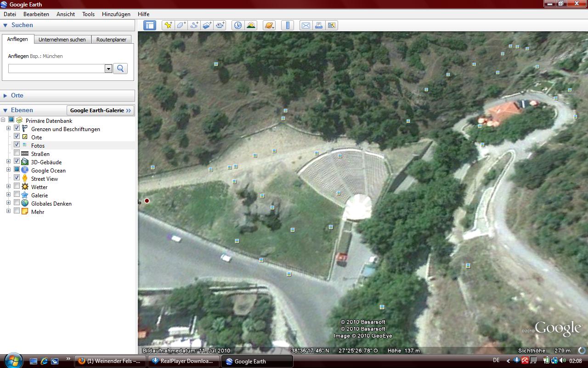This screenshot has width=588, height=368.
Task: Add a new placemark with the pushpin icon
Action: [x=168, y=25]
